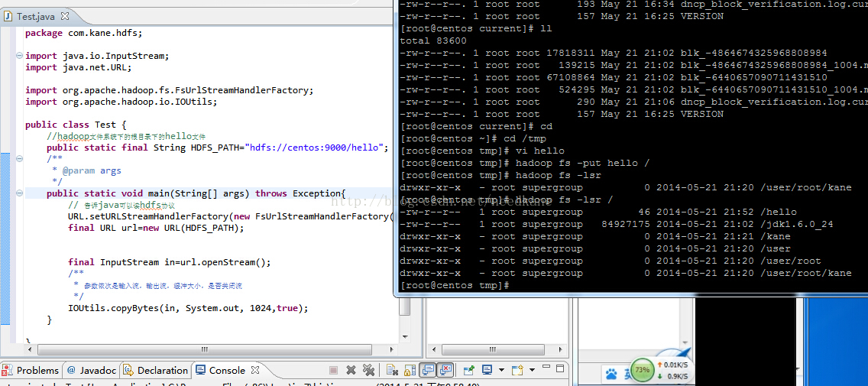Viewport: 868px width, 386px height.
Task: Click left arrow of editor horizontal scrollbar
Action: click(30, 349)
